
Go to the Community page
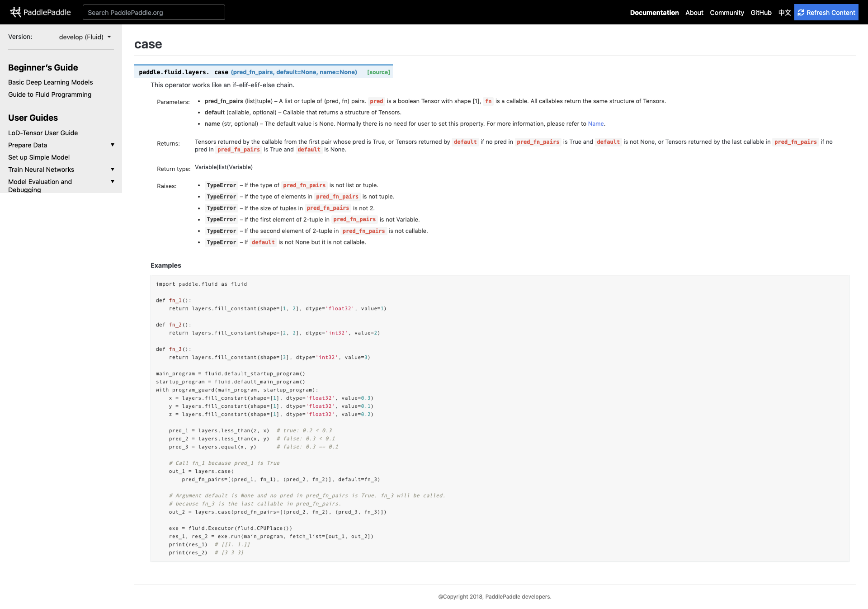726,13
